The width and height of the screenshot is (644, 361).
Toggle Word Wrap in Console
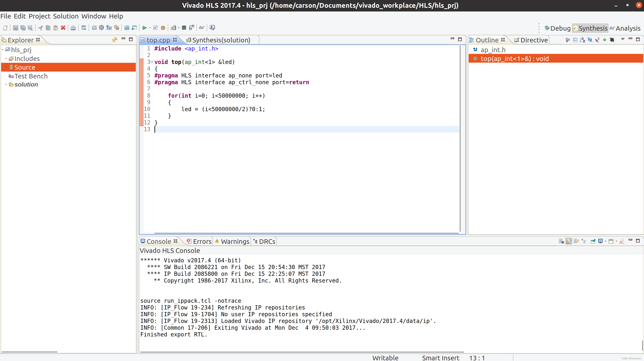pos(576,241)
